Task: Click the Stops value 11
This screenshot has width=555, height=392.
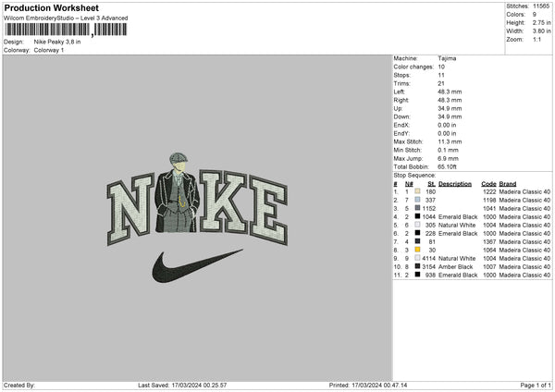Action: (x=441, y=75)
